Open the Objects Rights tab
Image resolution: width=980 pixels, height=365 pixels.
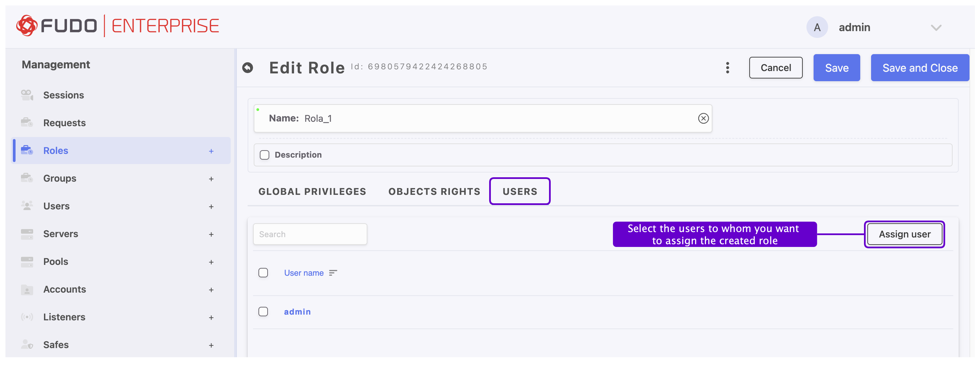tap(434, 191)
